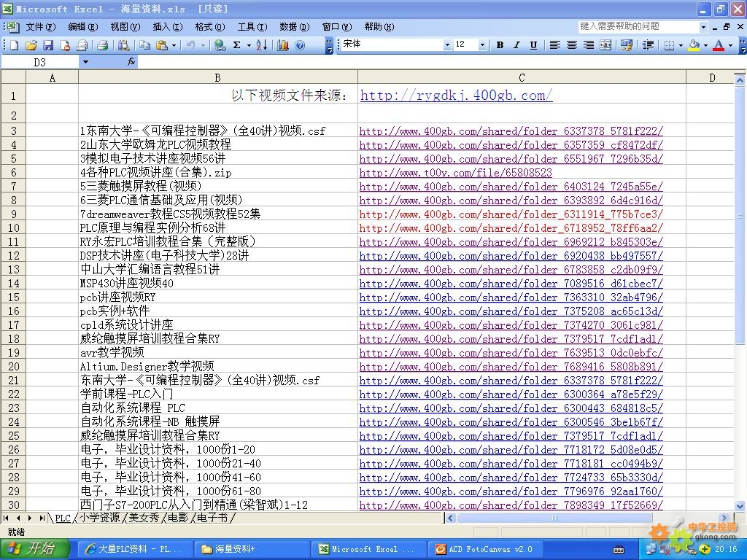Click the horizontal scrollbar thumb

pyautogui.click(x=554, y=518)
